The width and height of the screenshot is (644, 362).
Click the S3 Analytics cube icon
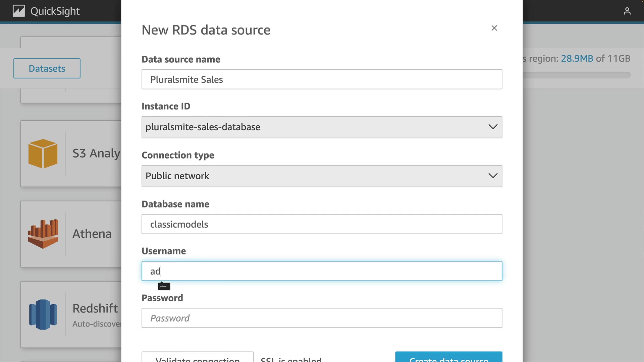pyautogui.click(x=43, y=154)
